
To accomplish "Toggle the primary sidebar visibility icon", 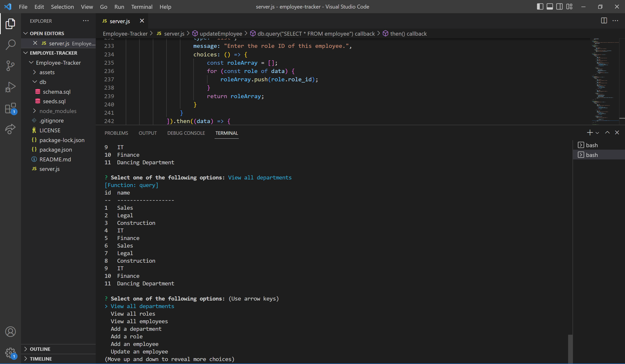I will click(540, 6).
